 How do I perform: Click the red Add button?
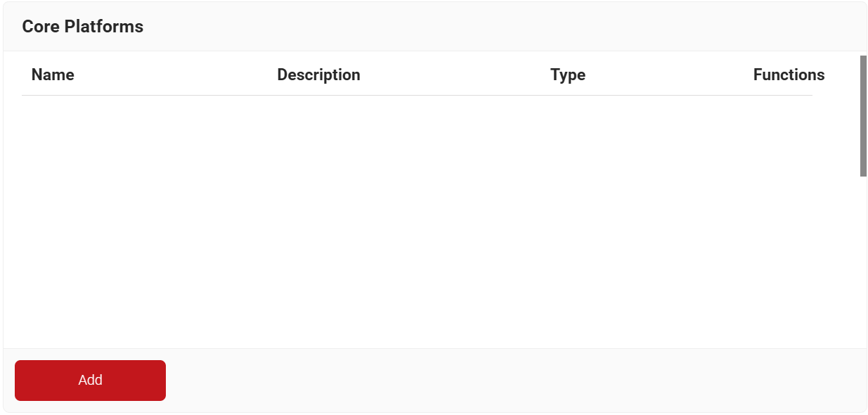tap(90, 381)
